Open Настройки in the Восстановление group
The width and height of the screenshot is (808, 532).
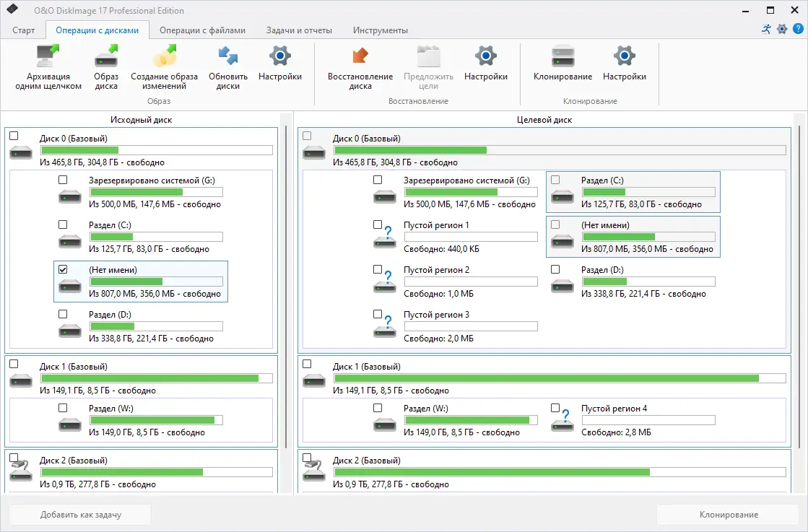486,63
